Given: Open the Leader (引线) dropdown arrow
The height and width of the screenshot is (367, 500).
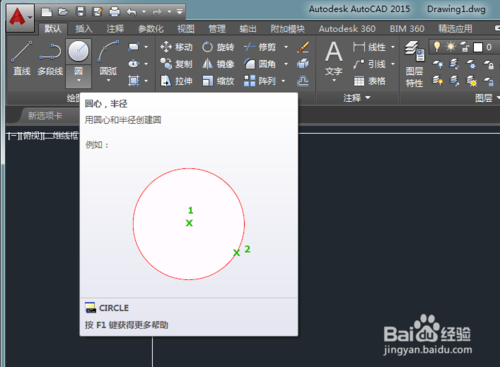Looking at the screenshot, I should click(x=393, y=64).
